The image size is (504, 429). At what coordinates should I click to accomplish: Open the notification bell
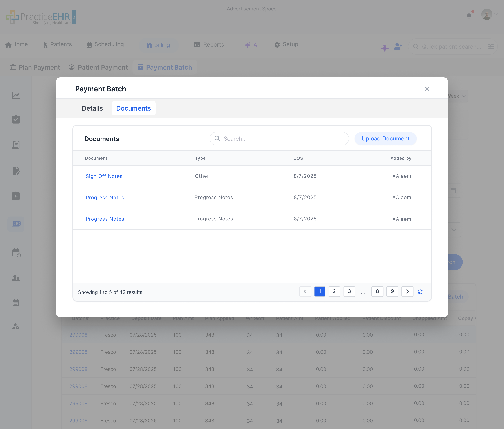[x=469, y=15]
